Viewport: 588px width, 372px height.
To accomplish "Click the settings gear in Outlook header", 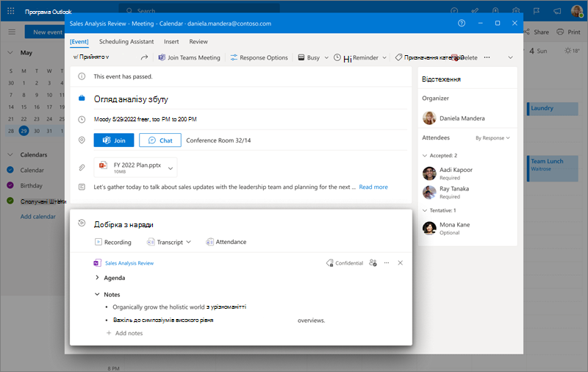I will [x=516, y=11].
